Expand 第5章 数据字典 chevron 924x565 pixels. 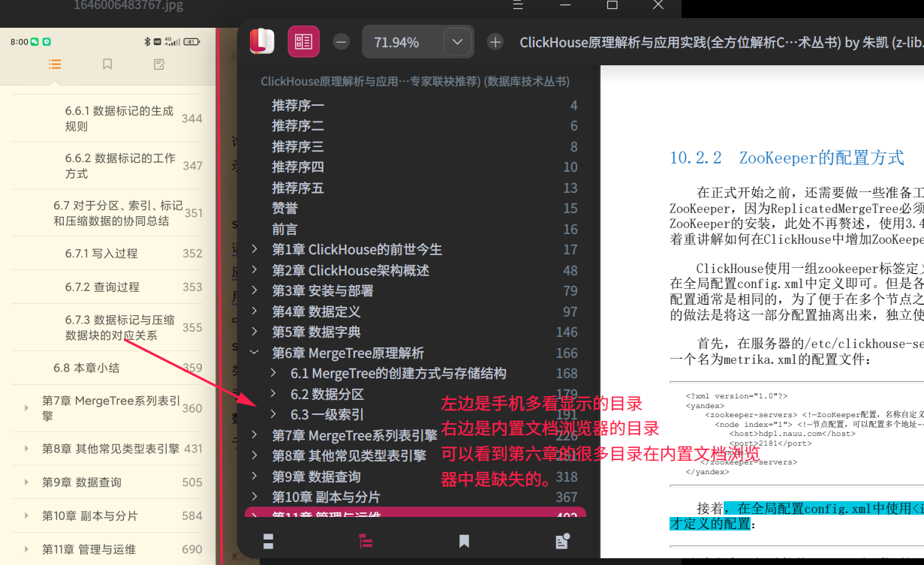point(255,332)
